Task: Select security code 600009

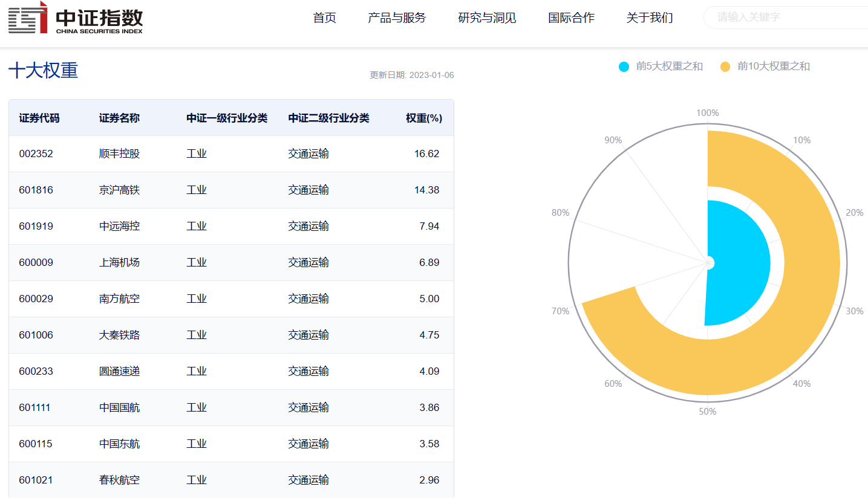Action: pyautogui.click(x=36, y=262)
